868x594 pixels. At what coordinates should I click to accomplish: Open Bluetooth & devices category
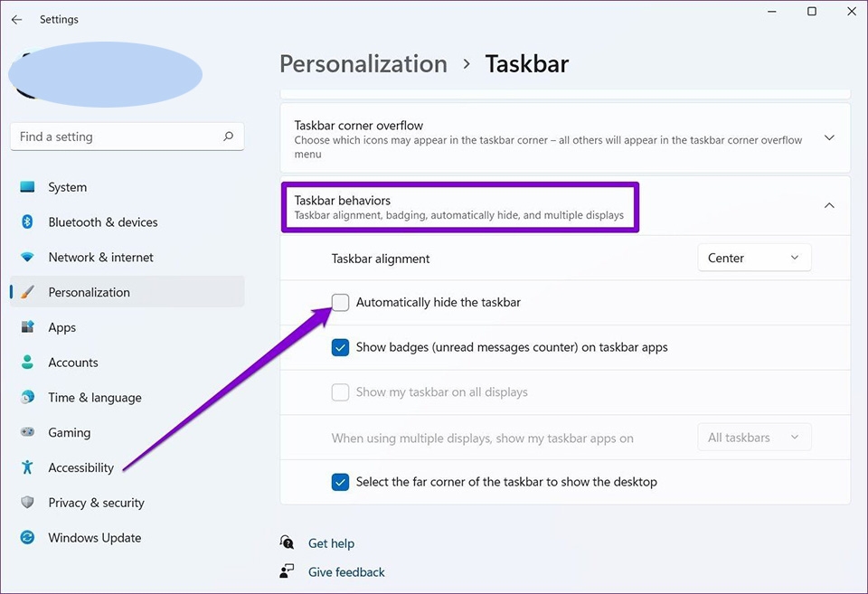point(127,222)
